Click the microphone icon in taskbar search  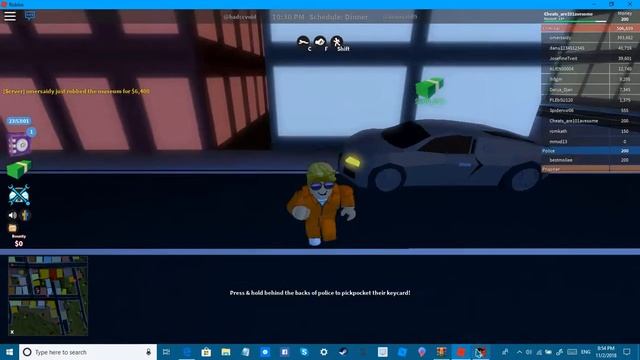click(149, 352)
